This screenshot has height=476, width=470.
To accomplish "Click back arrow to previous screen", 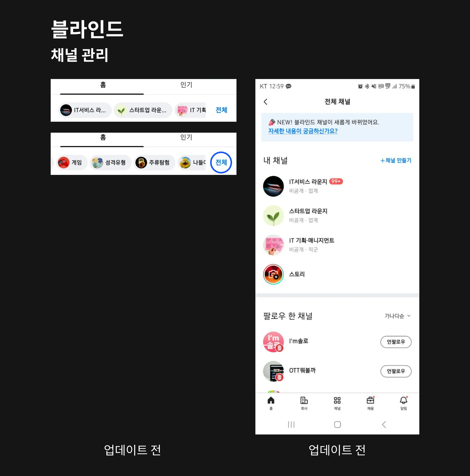I will (x=267, y=102).
